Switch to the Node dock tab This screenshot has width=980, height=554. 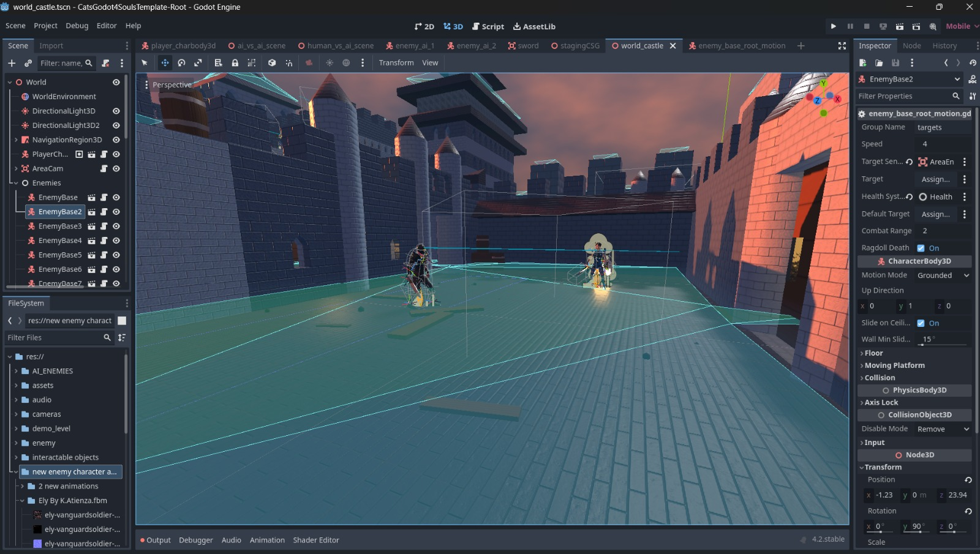point(911,46)
